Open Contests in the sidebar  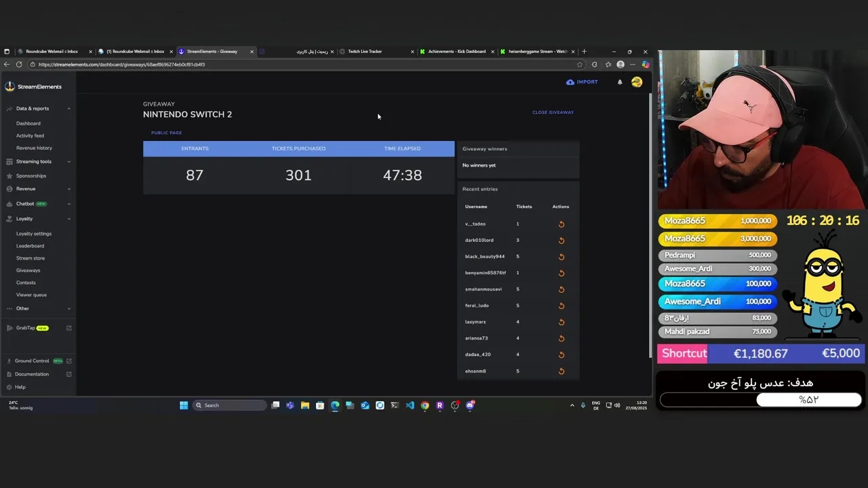26,283
